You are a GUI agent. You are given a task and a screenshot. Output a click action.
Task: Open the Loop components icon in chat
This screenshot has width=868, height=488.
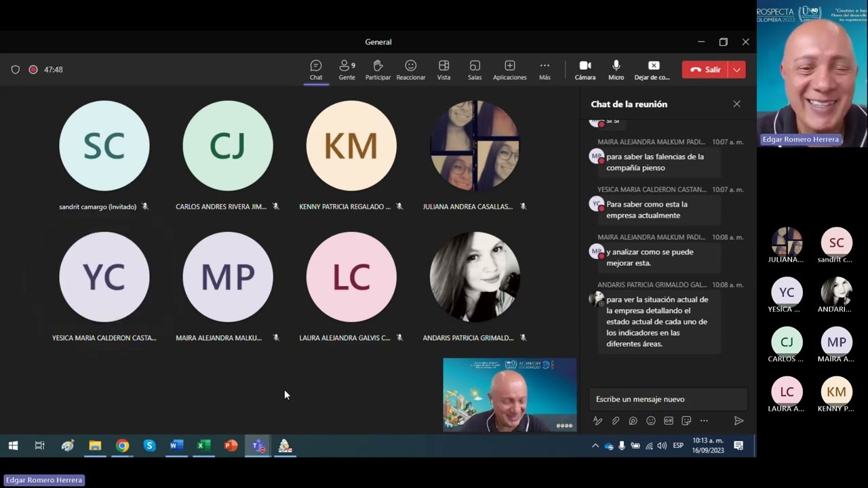point(633,421)
